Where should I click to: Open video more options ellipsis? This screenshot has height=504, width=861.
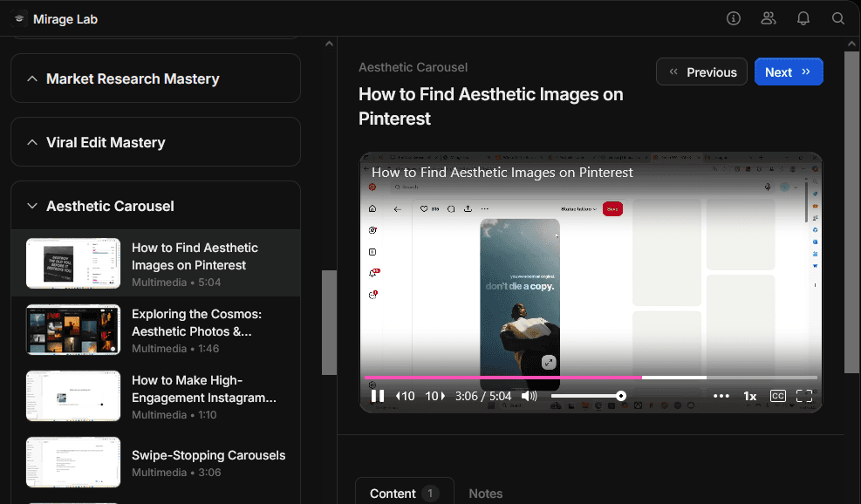click(721, 396)
